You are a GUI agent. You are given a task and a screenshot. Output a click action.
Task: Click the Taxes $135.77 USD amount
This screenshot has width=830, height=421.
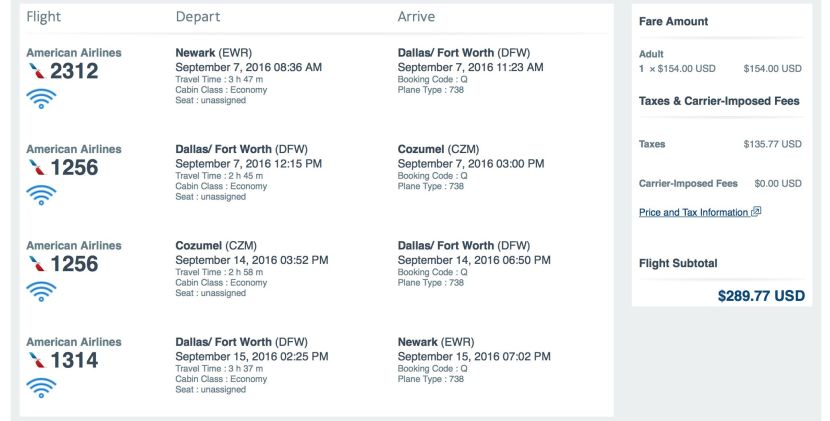coord(772,144)
